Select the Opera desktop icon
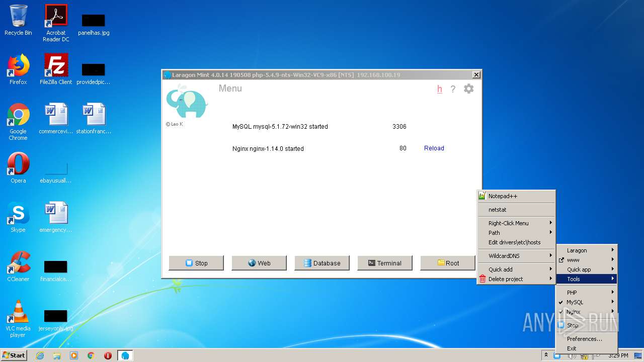644x362 pixels. click(18, 168)
